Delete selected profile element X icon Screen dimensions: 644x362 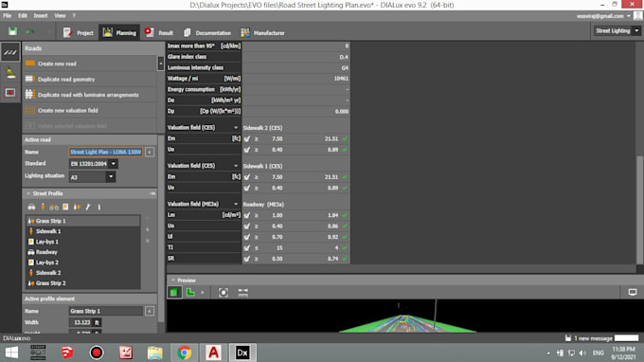point(148,241)
